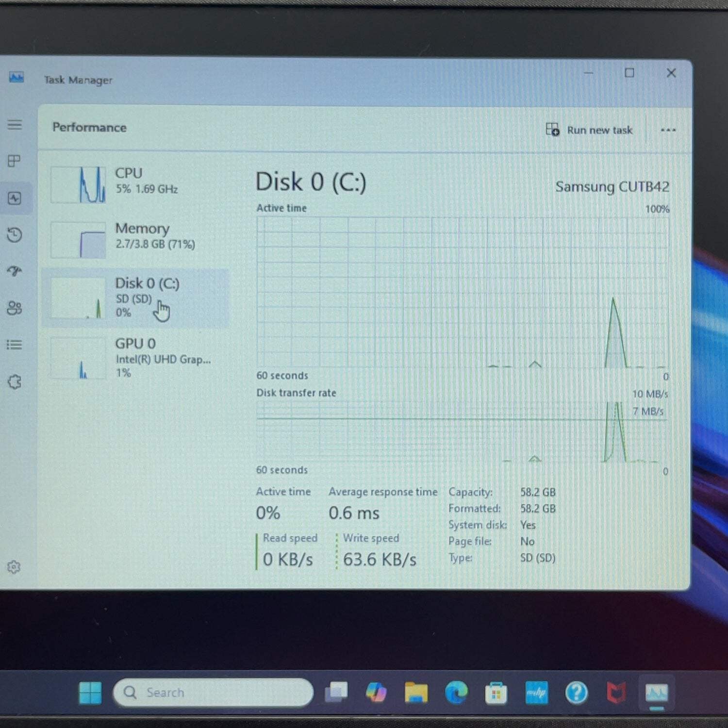Click the CPU mini graph thumbnail
Viewport: 728px width, 728px height.
pyautogui.click(x=78, y=184)
